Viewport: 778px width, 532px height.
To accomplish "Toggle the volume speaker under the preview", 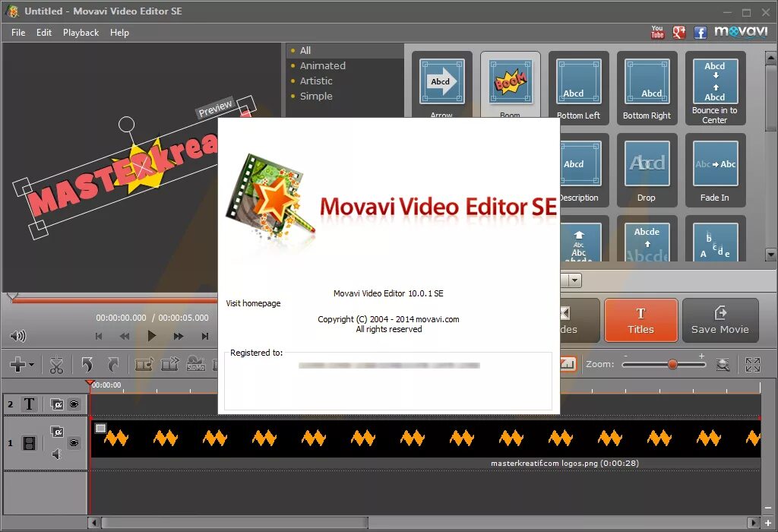I will (x=18, y=336).
